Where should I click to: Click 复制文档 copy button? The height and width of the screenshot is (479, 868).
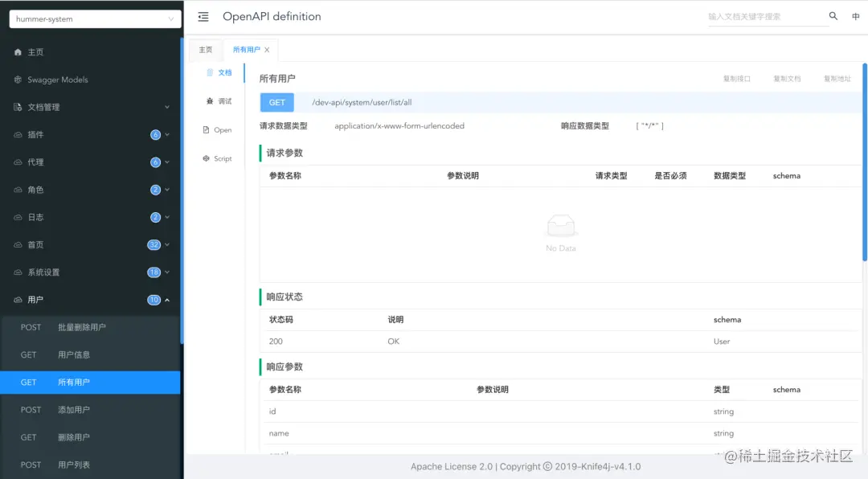click(787, 79)
